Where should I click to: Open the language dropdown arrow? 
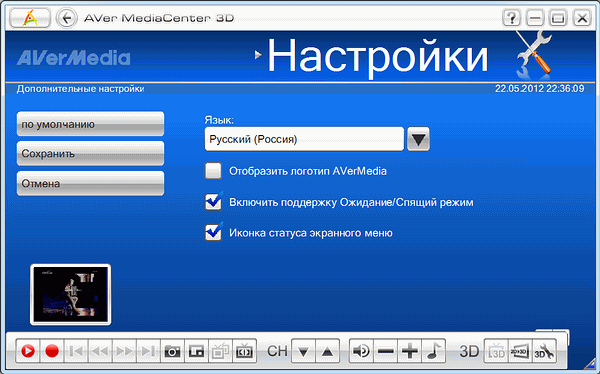point(418,139)
